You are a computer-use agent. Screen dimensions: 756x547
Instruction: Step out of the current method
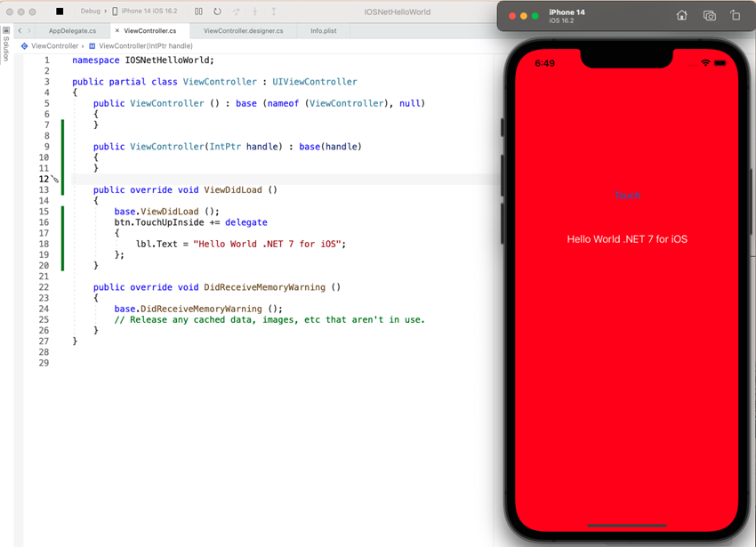(x=274, y=12)
